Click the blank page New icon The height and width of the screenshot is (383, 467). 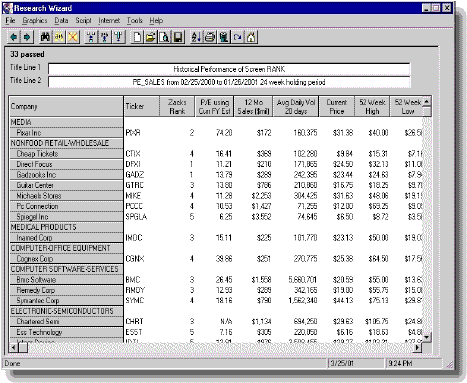pyautogui.click(x=137, y=37)
